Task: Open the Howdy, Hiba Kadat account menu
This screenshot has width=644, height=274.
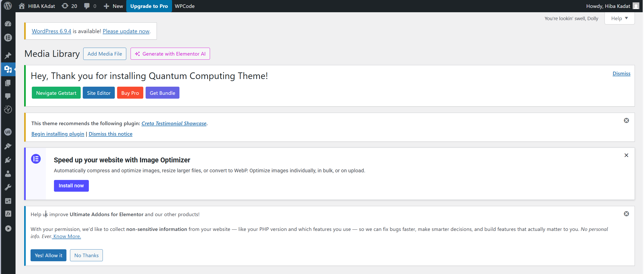Action: point(612,6)
